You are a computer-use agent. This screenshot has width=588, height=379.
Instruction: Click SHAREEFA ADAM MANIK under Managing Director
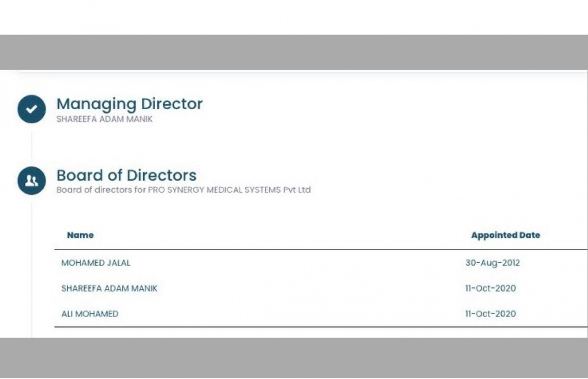pos(104,119)
